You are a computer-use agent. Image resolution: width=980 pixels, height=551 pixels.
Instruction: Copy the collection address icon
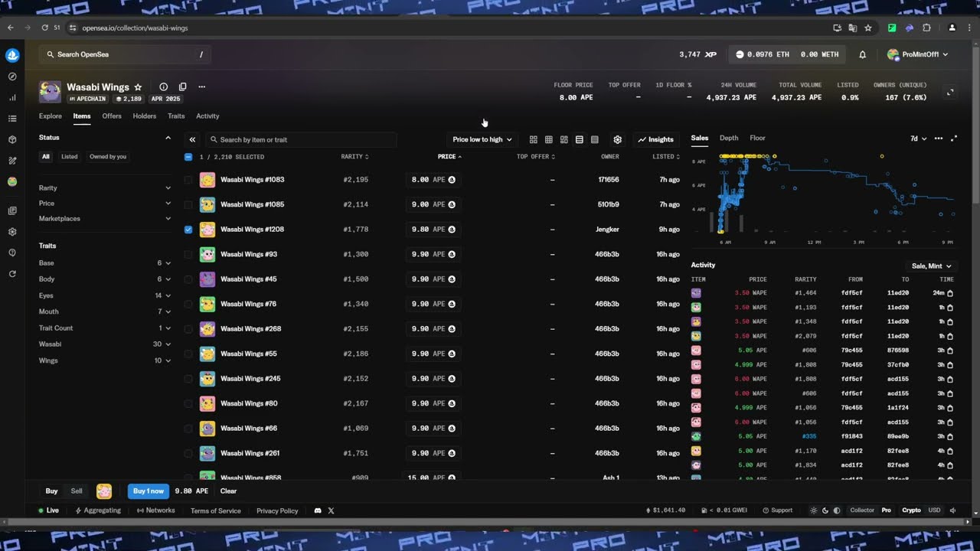182,87
